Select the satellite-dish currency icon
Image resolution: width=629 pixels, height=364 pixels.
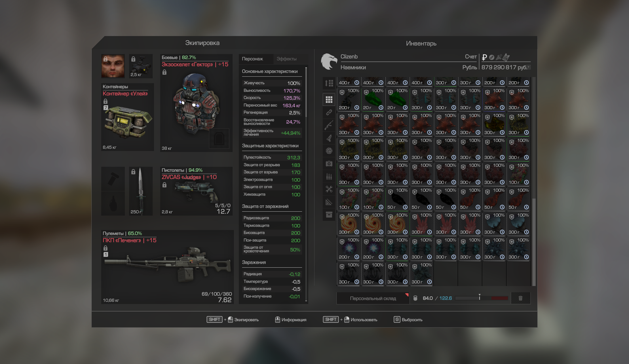pos(499,57)
